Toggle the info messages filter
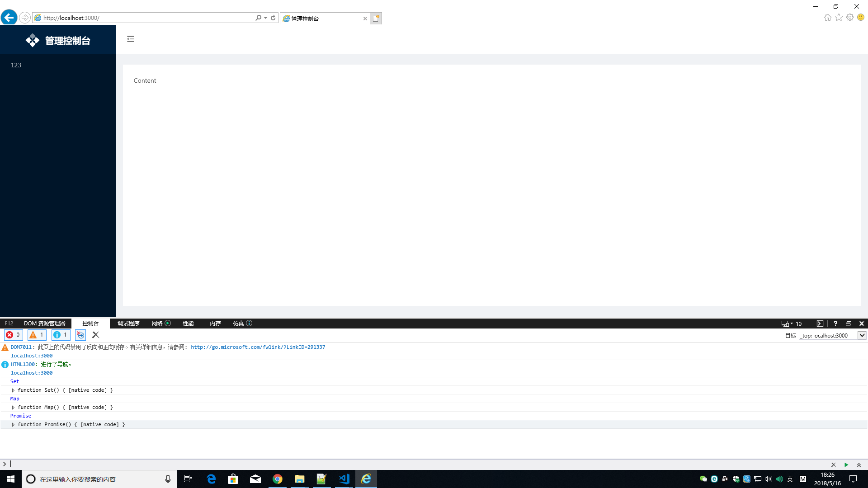 click(61, 335)
